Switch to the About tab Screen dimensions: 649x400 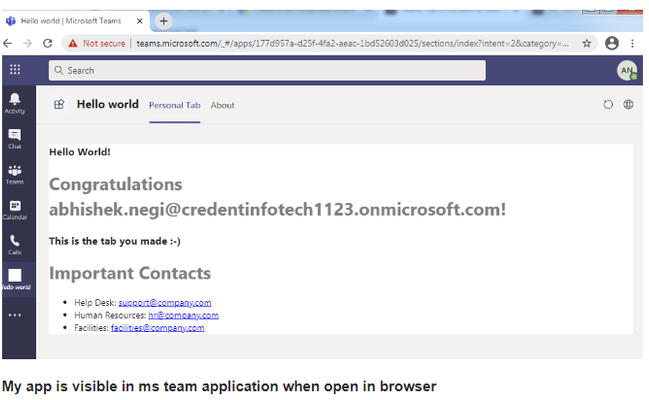click(222, 105)
